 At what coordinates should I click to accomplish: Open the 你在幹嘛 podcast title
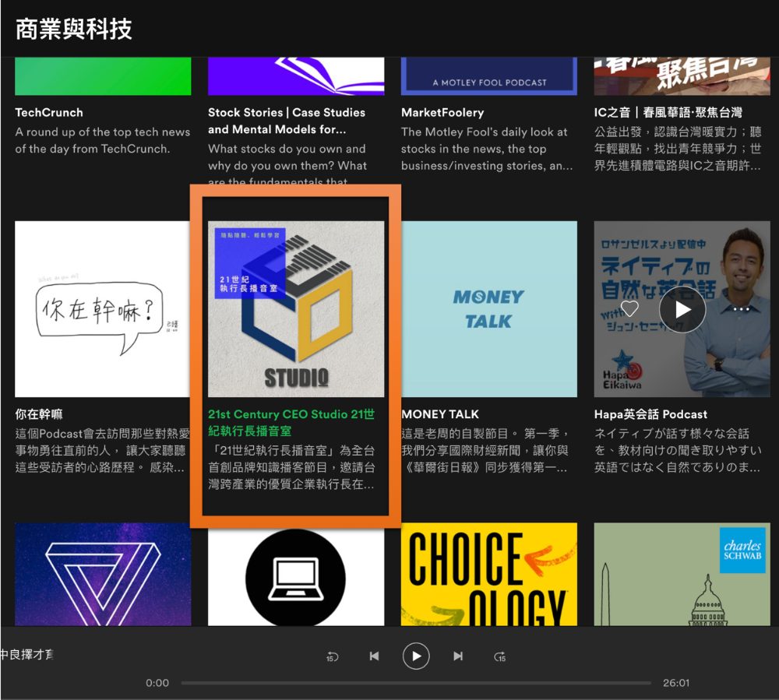(39, 414)
